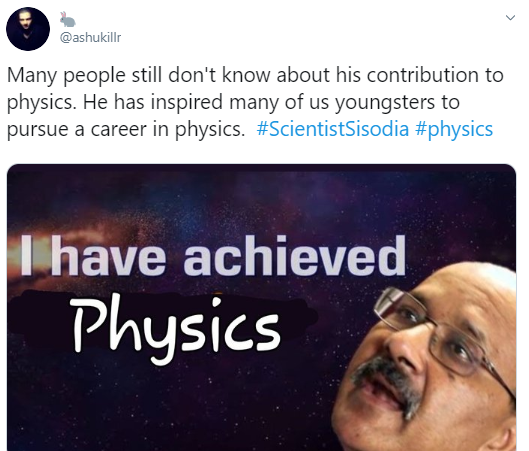Click the phrase "contribution to" in tweet text

435,75
